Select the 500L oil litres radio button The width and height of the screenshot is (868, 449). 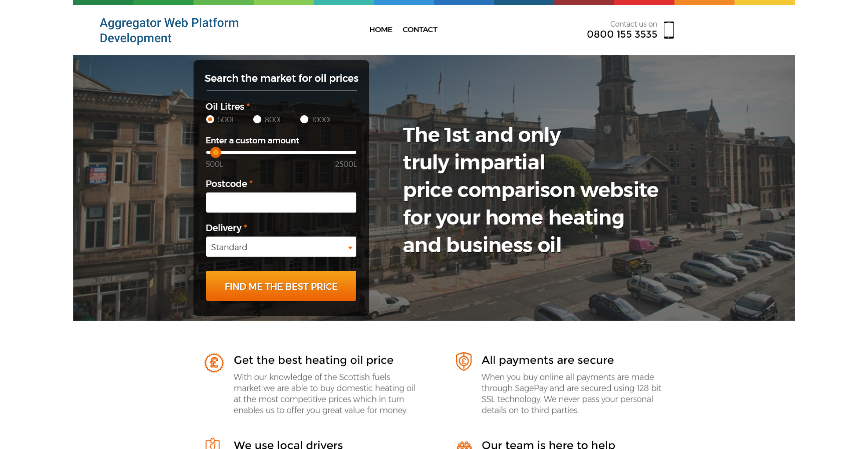[x=211, y=119]
